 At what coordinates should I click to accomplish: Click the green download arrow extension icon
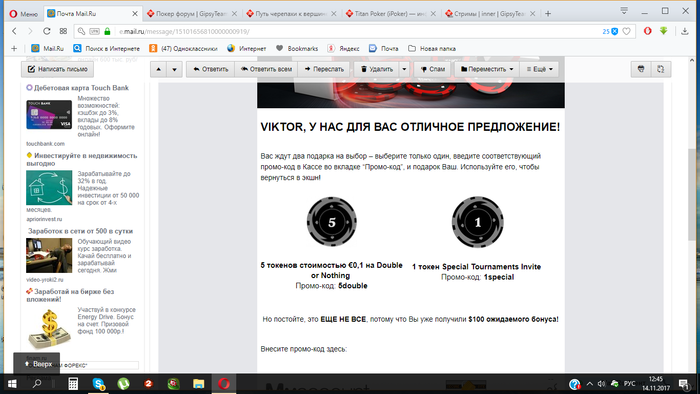tap(664, 31)
